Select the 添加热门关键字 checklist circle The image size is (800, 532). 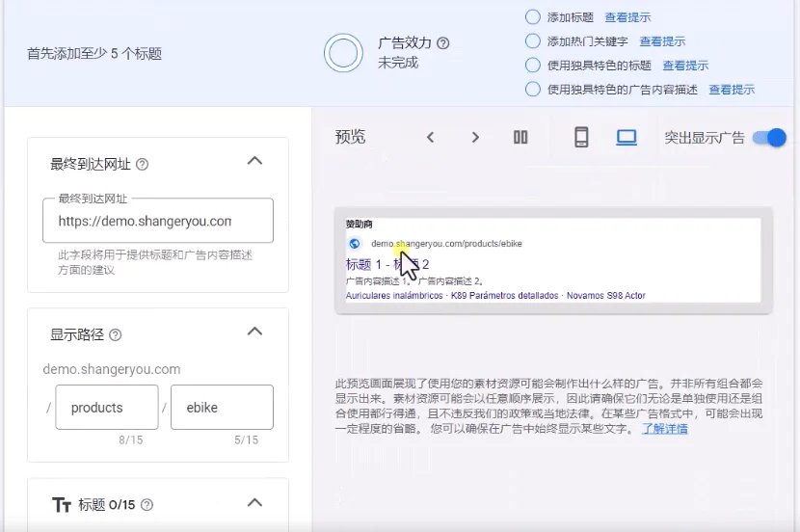pos(533,40)
